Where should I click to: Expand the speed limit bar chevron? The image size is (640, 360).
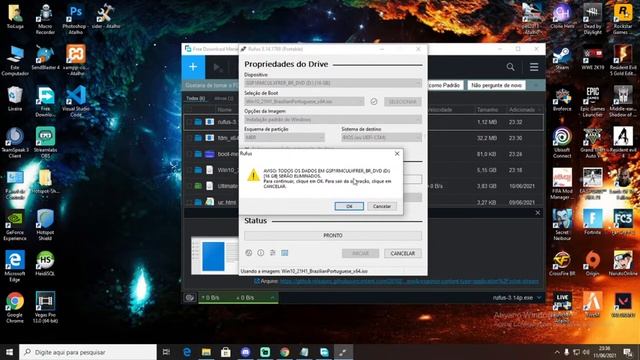coord(272,298)
